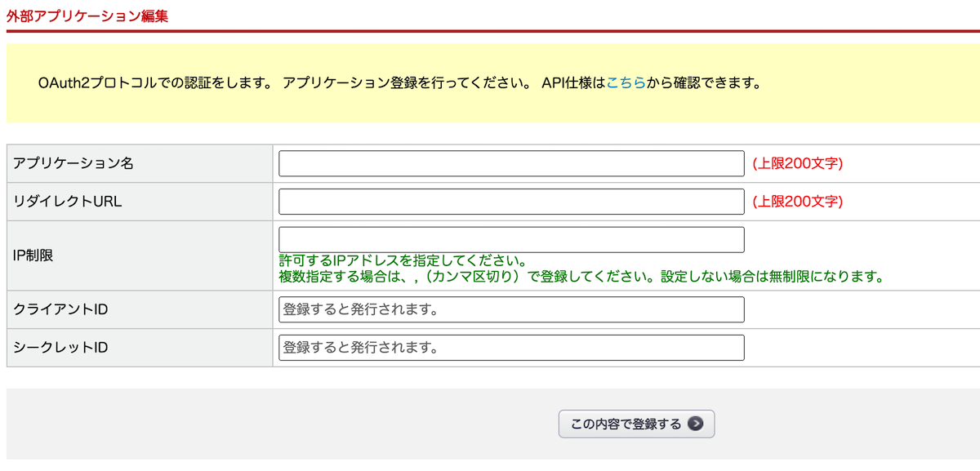Click the 上限200文字 note beside アプリケーション名
Viewport: 980px width, 471px height.
click(797, 163)
